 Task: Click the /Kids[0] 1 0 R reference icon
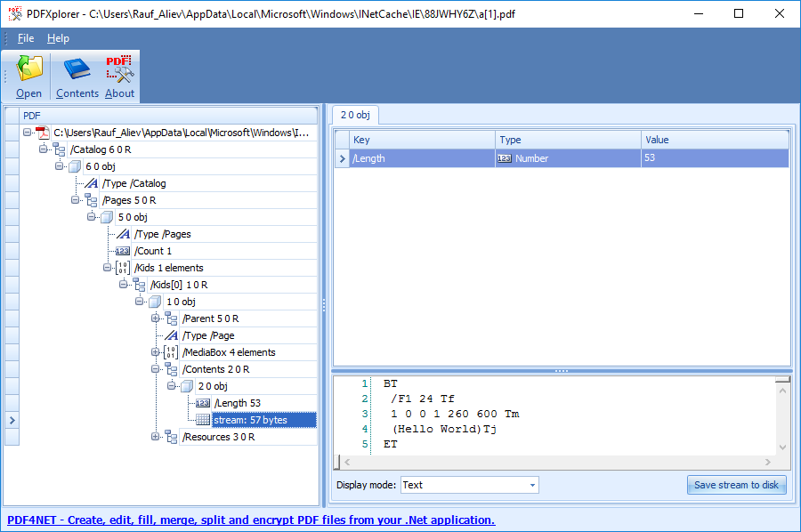tap(140, 285)
